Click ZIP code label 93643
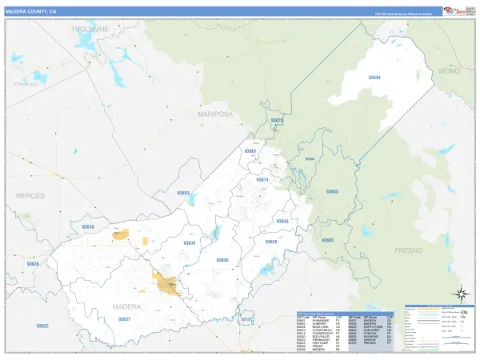Viewport: 480px width, 360px height. (x=332, y=192)
